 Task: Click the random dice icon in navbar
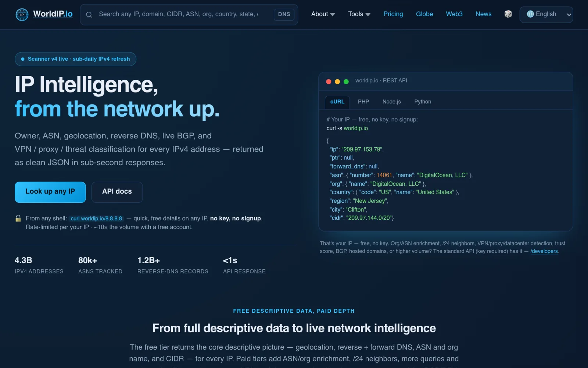pyautogui.click(x=508, y=14)
